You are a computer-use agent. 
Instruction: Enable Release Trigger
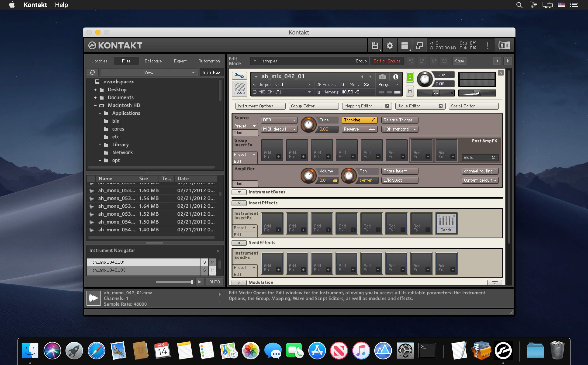pyautogui.click(x=400, y=120)
